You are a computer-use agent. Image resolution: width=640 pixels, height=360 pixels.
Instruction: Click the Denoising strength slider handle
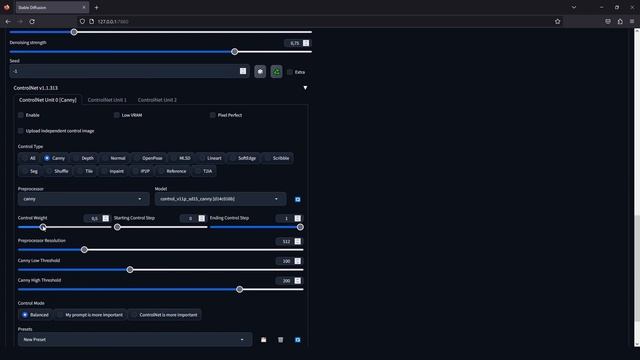point(234,52)
